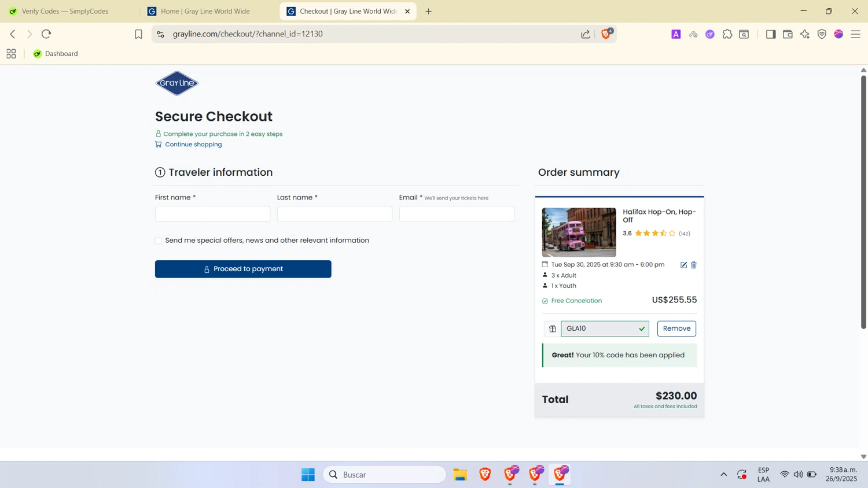Click the Last name field
This screenshot has height=488, width=868.
[x=334, y=214]
